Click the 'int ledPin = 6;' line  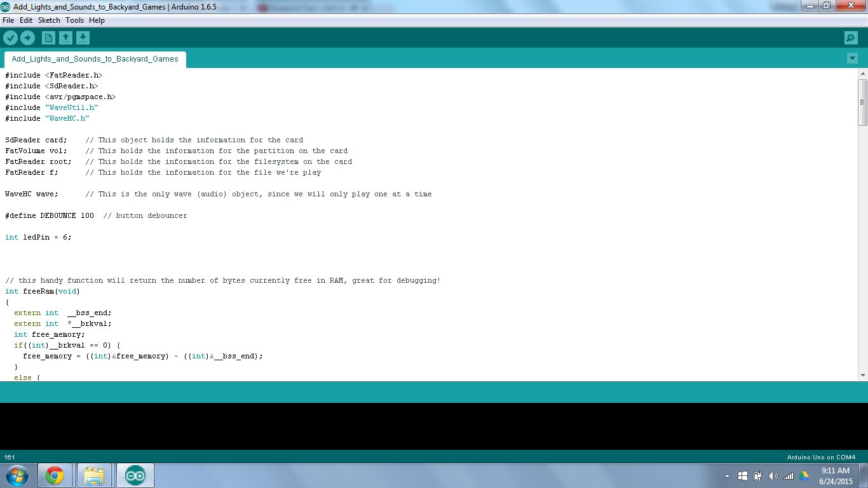pyautogui.click(x=38, y=237)
